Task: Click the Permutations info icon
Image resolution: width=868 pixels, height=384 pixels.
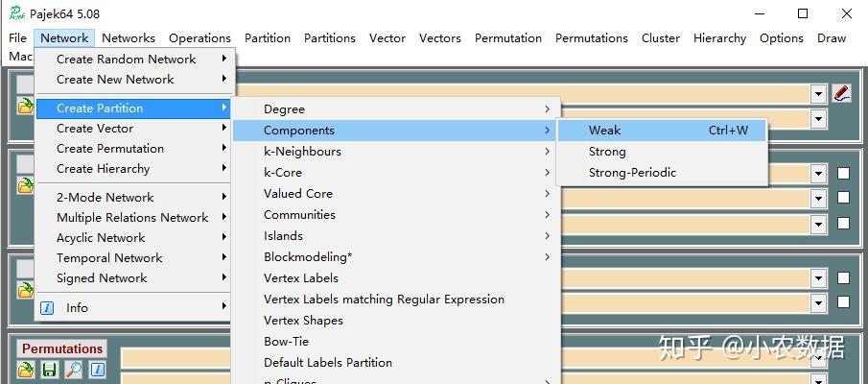Action: (x=97, y=370)
